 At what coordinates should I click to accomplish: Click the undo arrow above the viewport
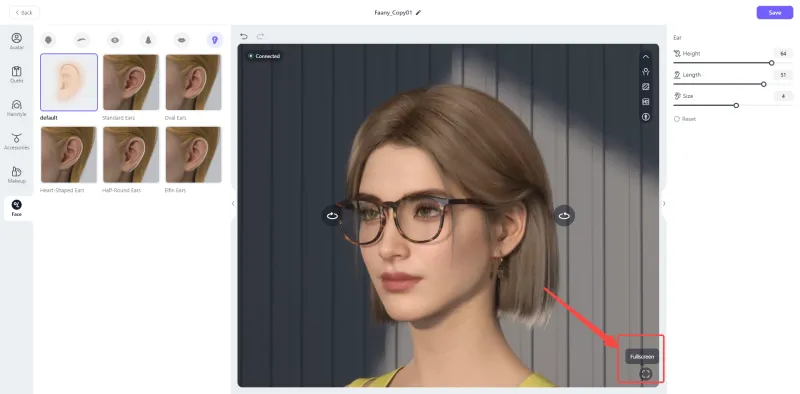[244, 36]
